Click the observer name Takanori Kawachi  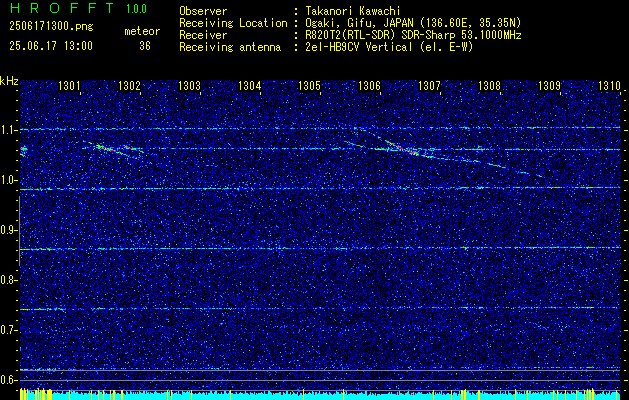pos(352,11)
